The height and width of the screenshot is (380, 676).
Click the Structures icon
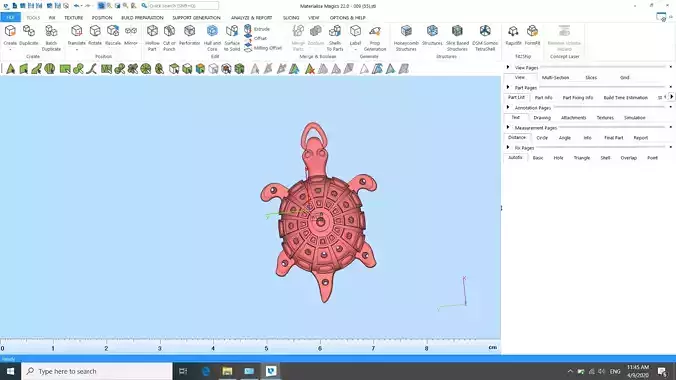(x=432, y=31)
